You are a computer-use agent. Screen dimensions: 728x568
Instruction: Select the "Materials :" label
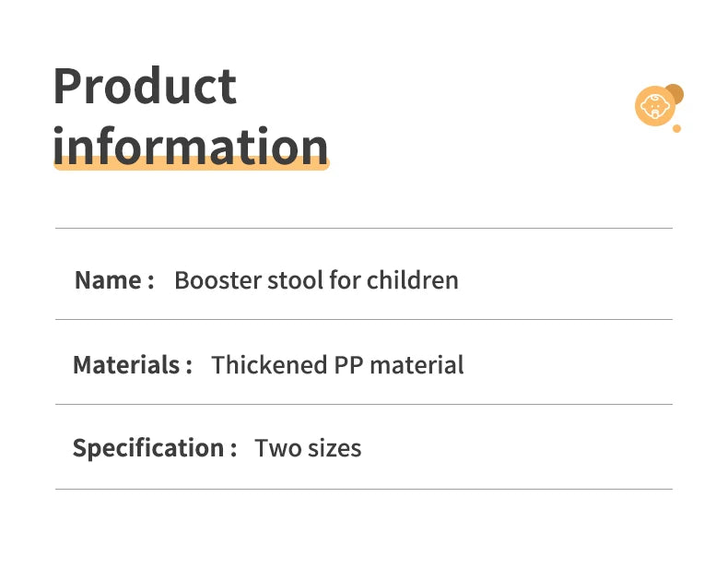[x=133, y=365]
